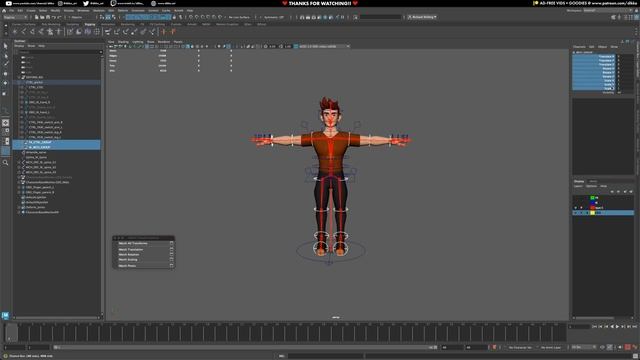This screenshot has width=640, height=360.
Task: Click the move layer up icon
Action: pyautogui.click(x=612, y=191)
